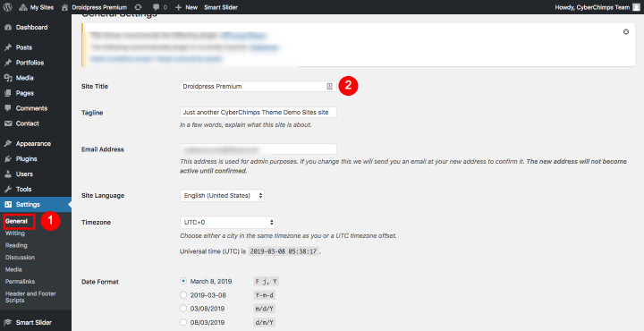
Task: Click the Tagline input field
Action: pos(258,112)
